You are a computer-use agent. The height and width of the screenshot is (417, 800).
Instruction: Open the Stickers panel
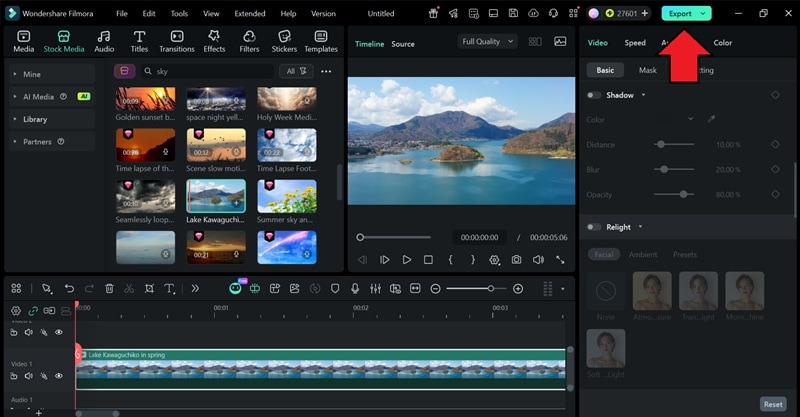tap(284, 41)
